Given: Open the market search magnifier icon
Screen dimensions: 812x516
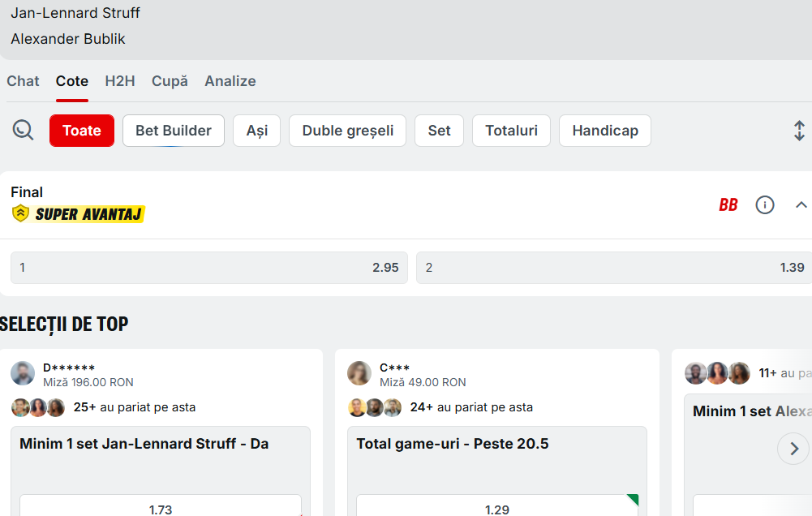Looking at the screenshot, I should click(x=24, y=130).
